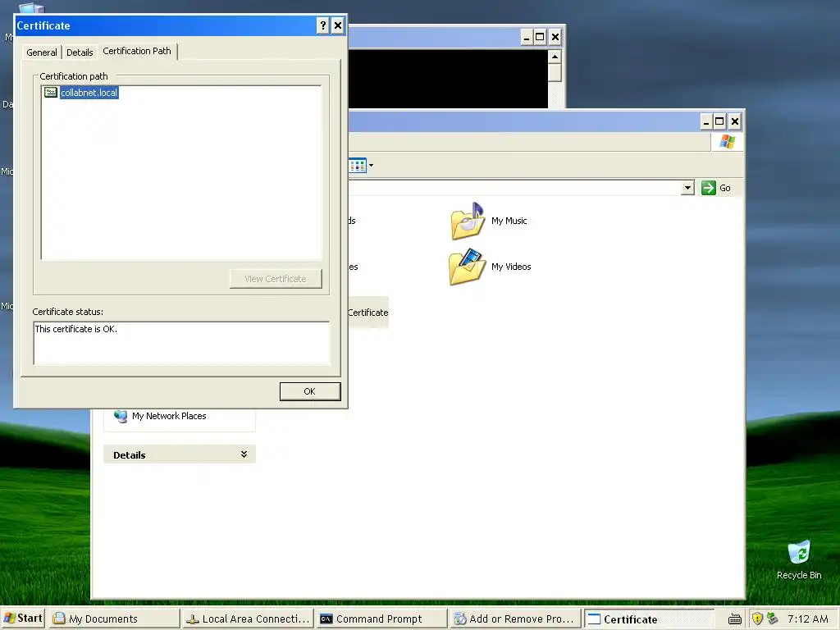Click the collabnet.local certificate icon
Viewport: 840px width, 630px height.
51,92
